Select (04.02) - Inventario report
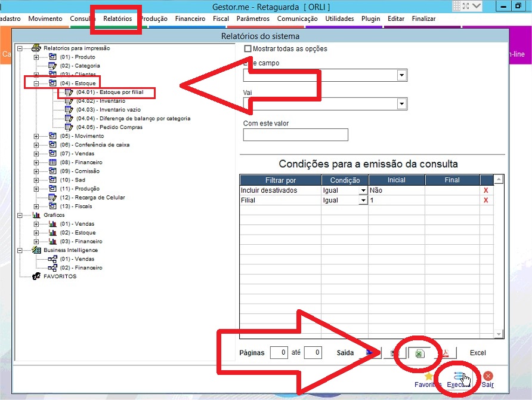 coord(100,101)
